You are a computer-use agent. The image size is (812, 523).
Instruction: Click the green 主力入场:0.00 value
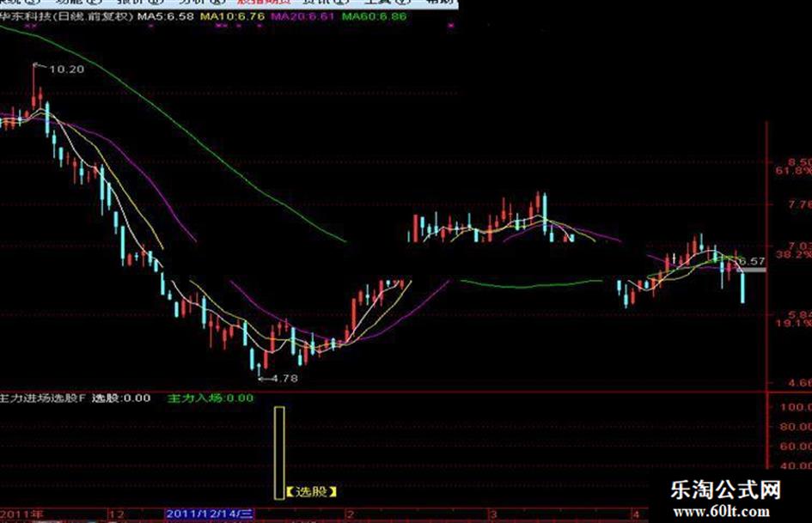211,398
